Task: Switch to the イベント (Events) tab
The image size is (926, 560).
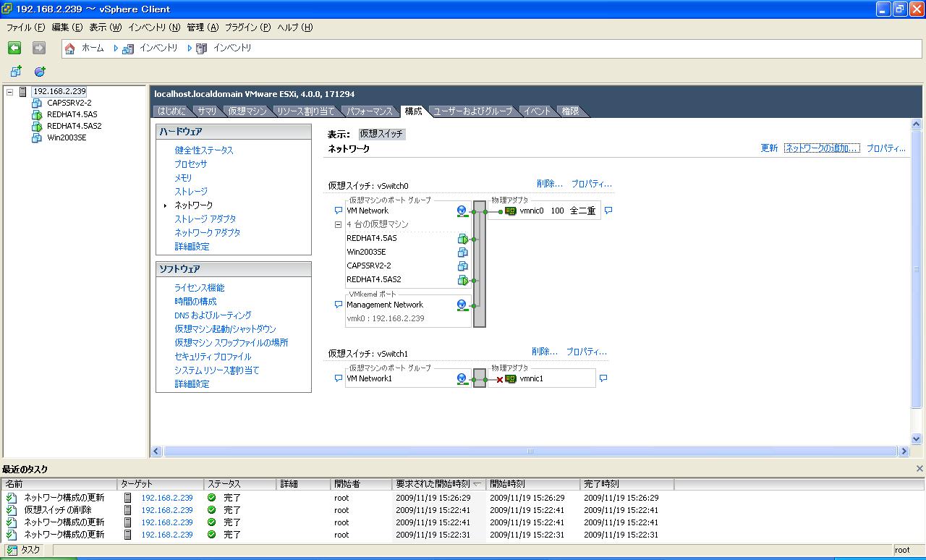Action: 538,111
